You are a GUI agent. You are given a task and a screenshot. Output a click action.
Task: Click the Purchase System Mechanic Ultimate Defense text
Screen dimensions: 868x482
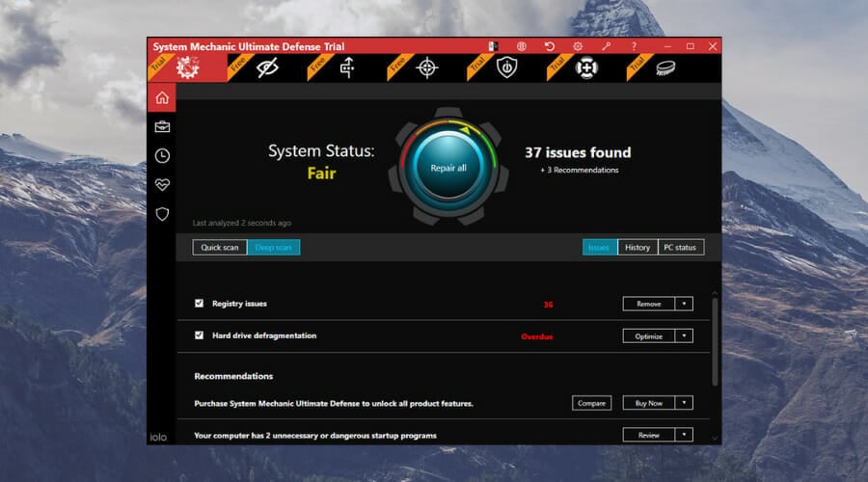[334, 403]
